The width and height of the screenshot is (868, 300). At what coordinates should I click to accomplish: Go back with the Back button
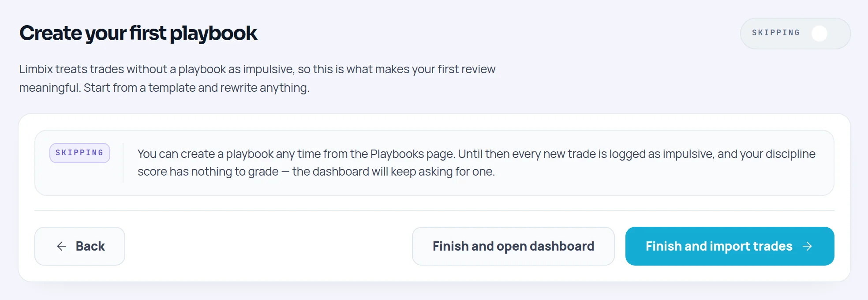pos(80,246)
